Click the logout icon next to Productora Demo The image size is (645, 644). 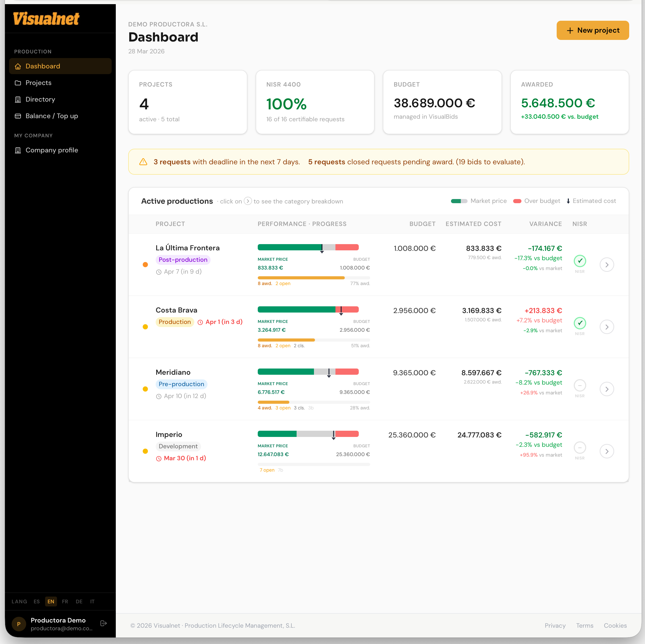coord(103,623)
